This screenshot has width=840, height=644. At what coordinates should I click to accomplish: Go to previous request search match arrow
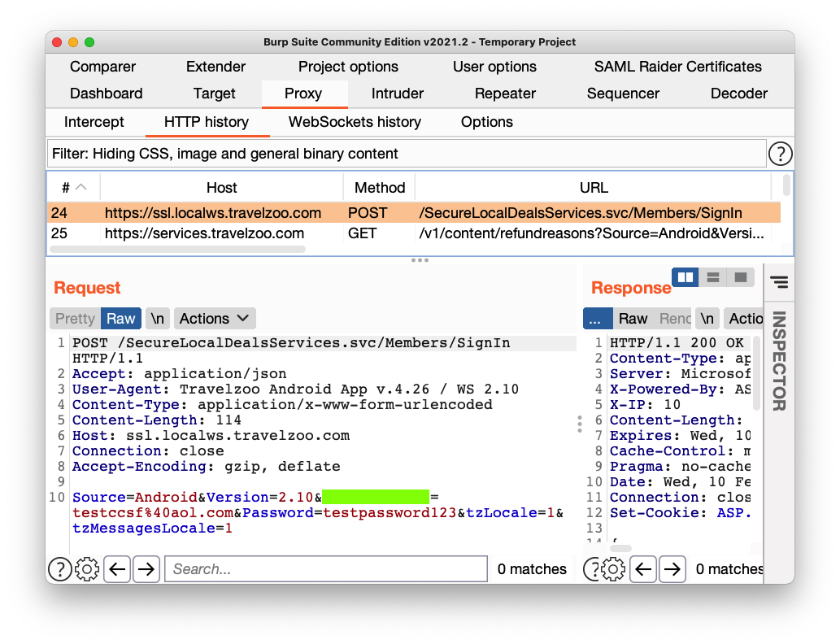[x=117, y=569]
